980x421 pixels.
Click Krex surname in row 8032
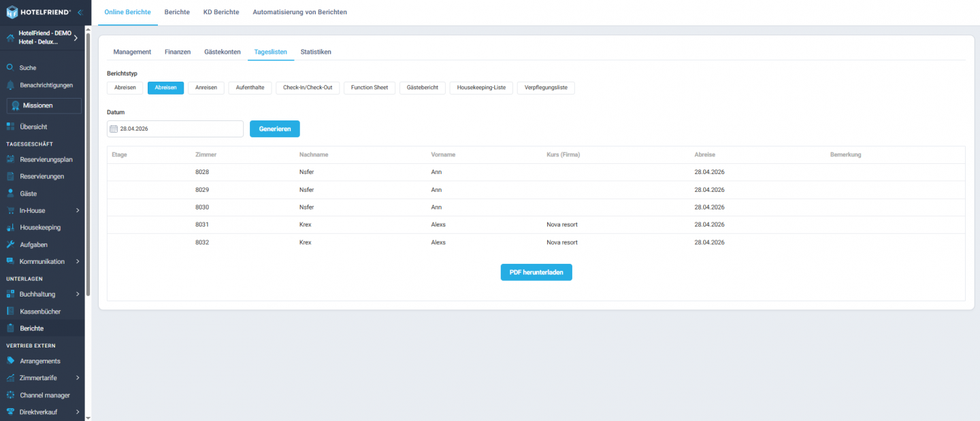click(x=305, y=242)
